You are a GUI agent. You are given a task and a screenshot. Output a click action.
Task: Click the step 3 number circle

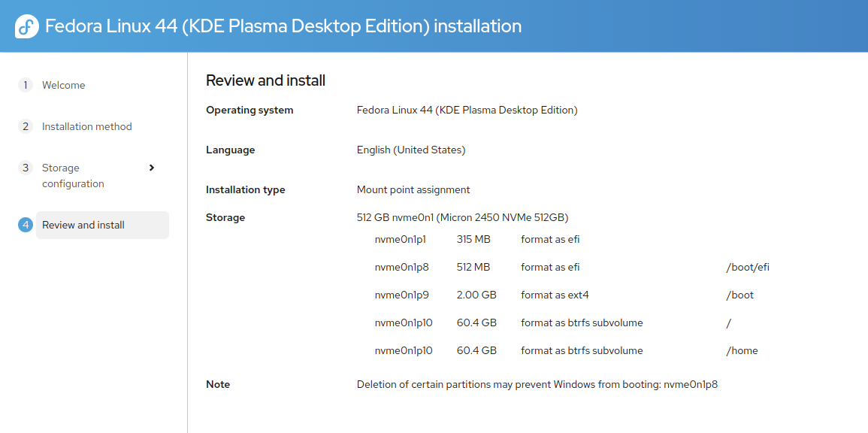(x=26, y=167)
